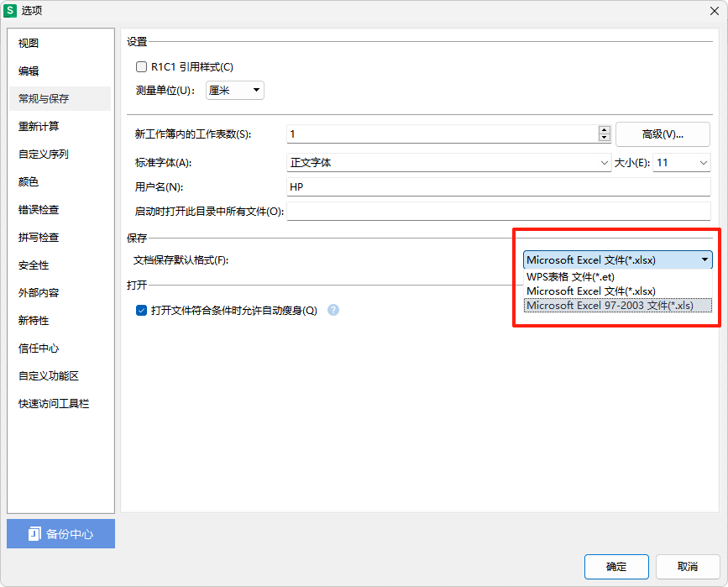Decrease sheet count with down spinner arrow

pyautogui.click(x=604, y=138)
